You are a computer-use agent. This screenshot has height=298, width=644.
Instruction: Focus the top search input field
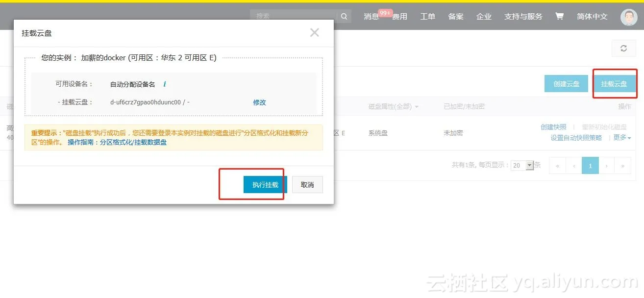coord(294,16)
